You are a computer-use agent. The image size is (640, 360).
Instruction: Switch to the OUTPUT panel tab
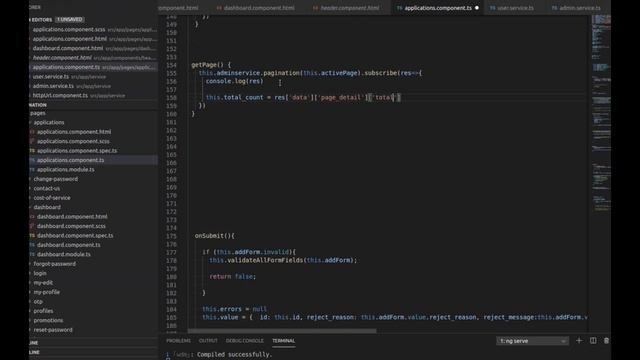pos(208,341)
